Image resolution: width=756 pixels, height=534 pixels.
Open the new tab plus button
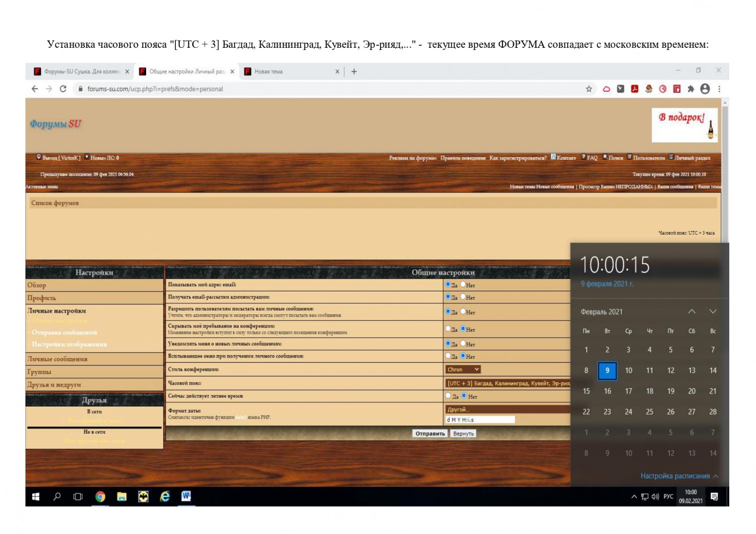pyautogui.click(x=354, y=72)
